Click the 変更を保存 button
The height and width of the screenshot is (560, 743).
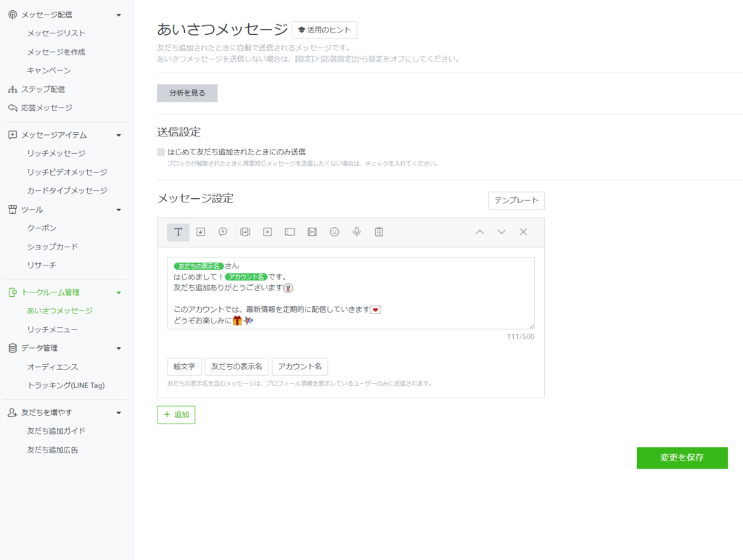click(682, 458)
